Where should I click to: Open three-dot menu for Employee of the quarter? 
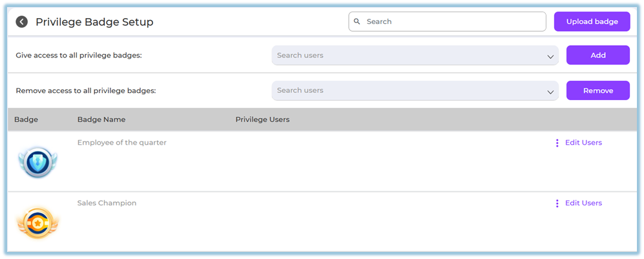(557, 143)
